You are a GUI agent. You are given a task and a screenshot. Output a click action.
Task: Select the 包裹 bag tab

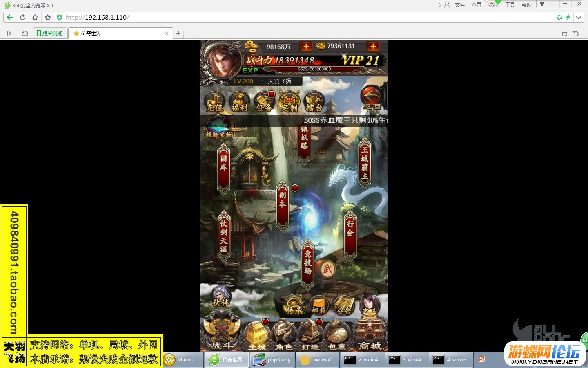click(x=337, y=336)
